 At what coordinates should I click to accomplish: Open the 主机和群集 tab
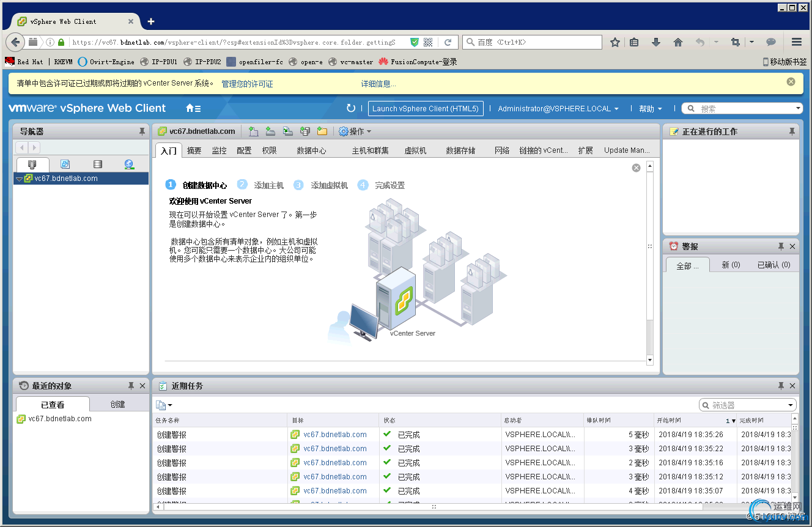[x=370, y=150]
